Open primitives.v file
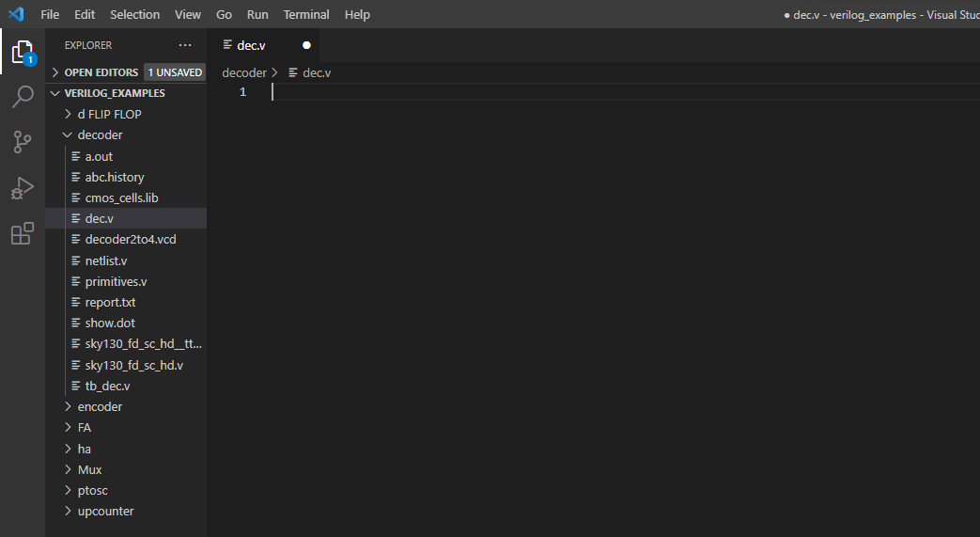Image resolution: width=980 pixels, height=537 pixels. click(117, 281)
